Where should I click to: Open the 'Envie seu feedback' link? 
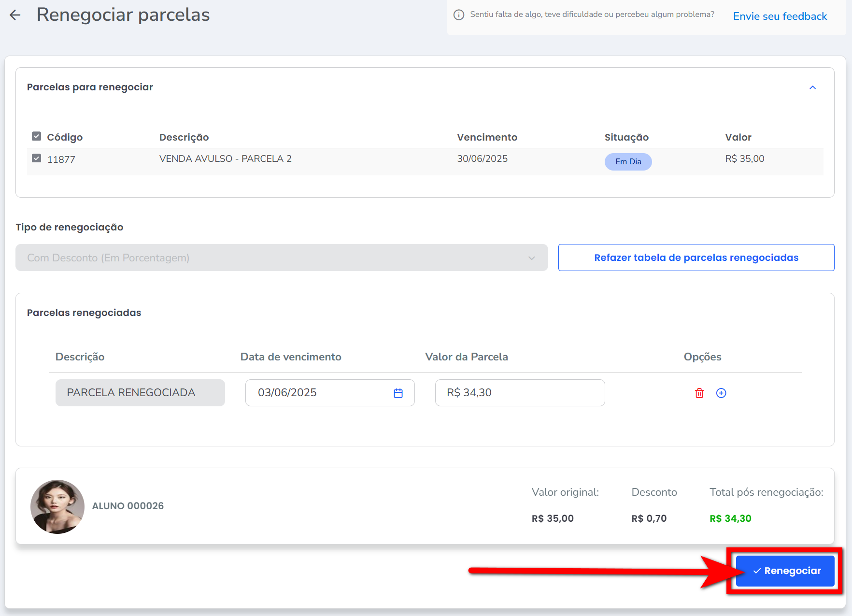tap(780, 16)
